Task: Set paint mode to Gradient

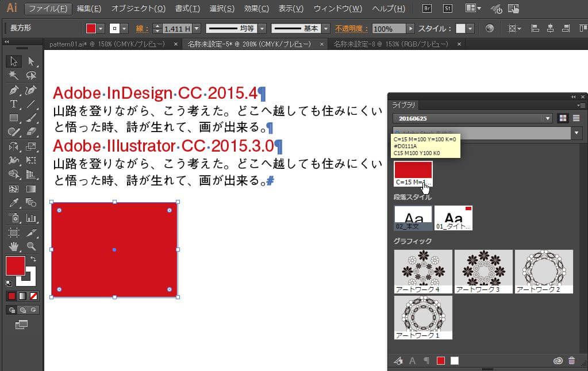Action: 22,296
